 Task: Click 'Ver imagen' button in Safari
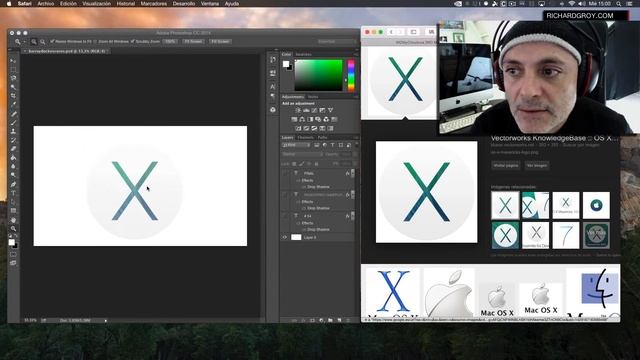coord(537,166)
